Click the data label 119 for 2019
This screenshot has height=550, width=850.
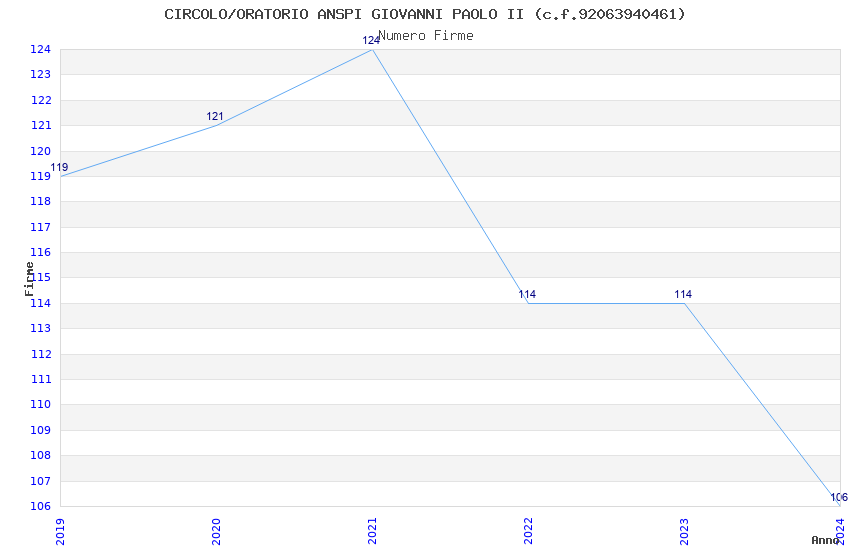point(59,167)
